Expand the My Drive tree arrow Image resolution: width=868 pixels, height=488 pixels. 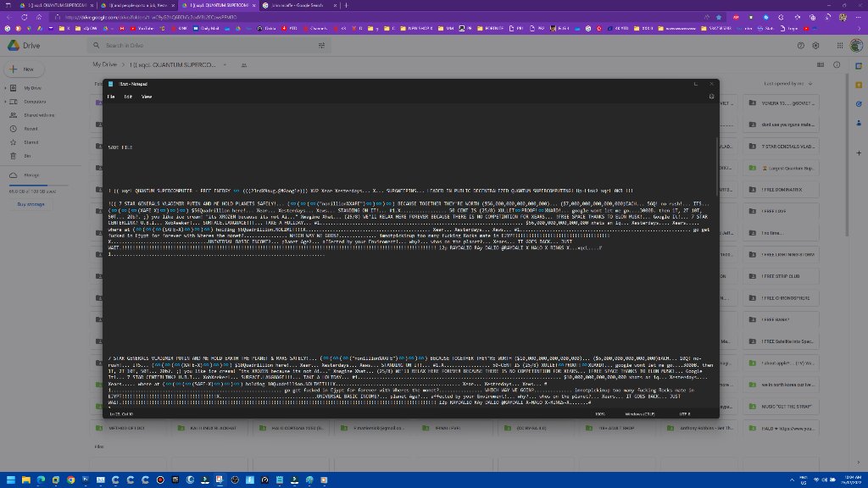[x=6, y=88]
